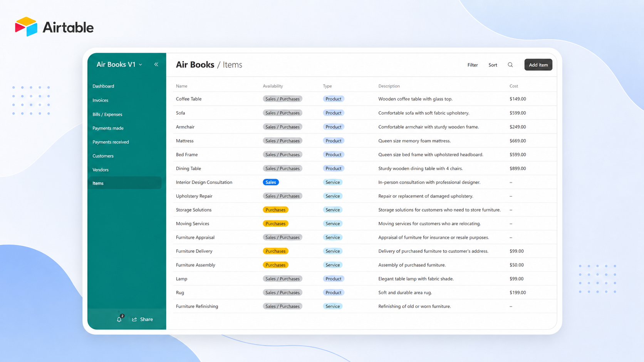644x362 pixels.
Task: Open the Bed Frame item
Action: [186, 155]
